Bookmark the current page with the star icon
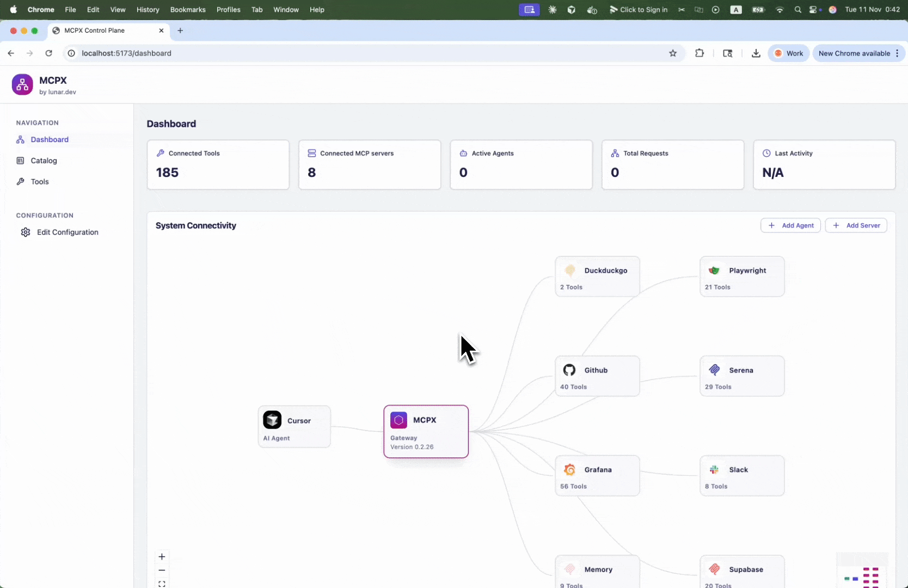Viewport: 908px width, 588px height. pyautogui.click(x=673, y=53)
